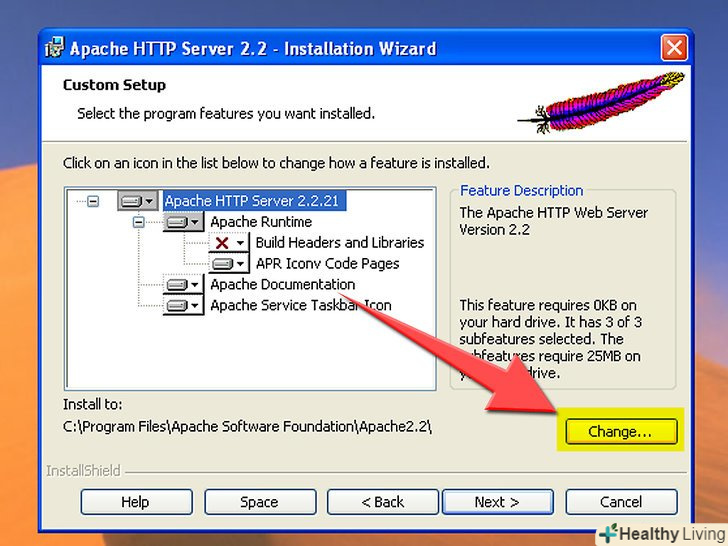This screenshot has height=546, width=728.
Task: Select Apache HTTP Server 2.2.21 tree item
Action: point(254,201)
